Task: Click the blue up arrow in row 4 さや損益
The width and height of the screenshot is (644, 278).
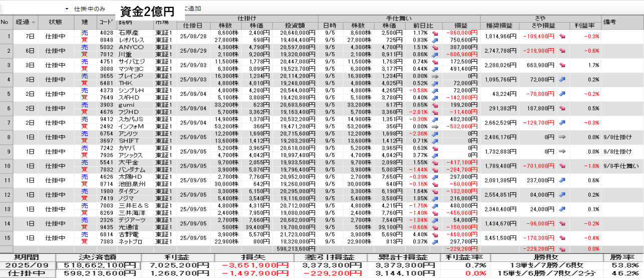Action: tap(562, 79)
